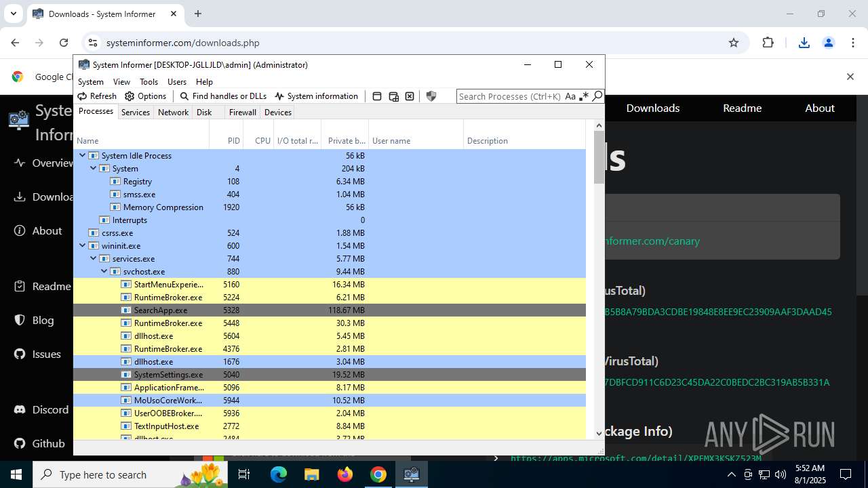Select the SystemSettings.exe process row
Viewport: 868px width, 488px height.
point(330,375)
